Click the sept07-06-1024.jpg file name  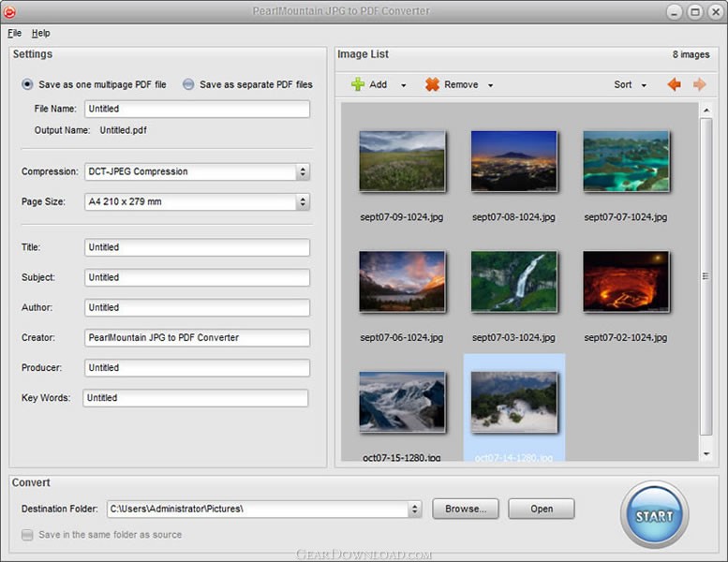click(x=402, y=338)
